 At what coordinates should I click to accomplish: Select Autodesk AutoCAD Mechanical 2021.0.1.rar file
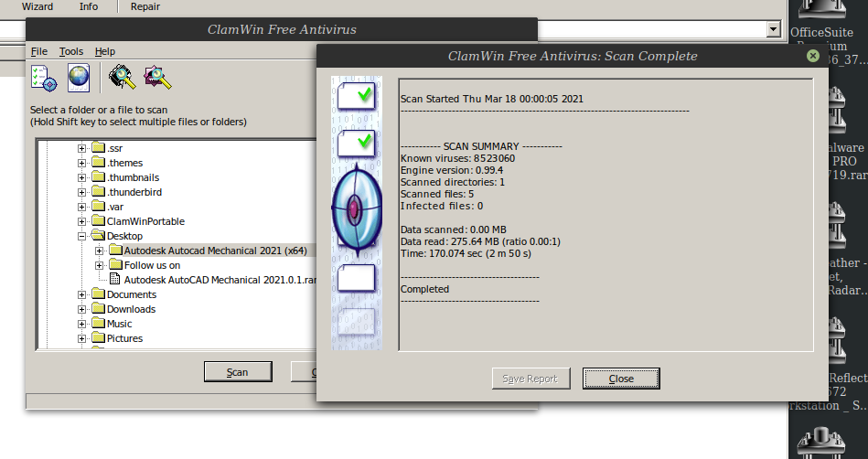click(x=220, y=280)
